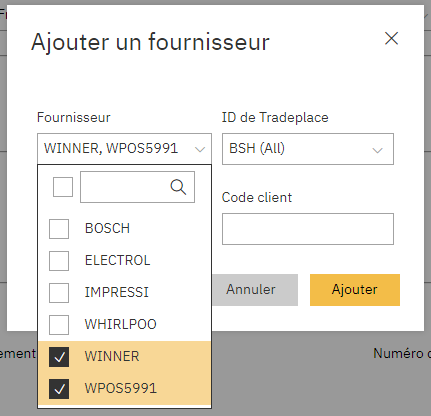Check the IMPRESSI supplier checkbox

pos(59,293)
